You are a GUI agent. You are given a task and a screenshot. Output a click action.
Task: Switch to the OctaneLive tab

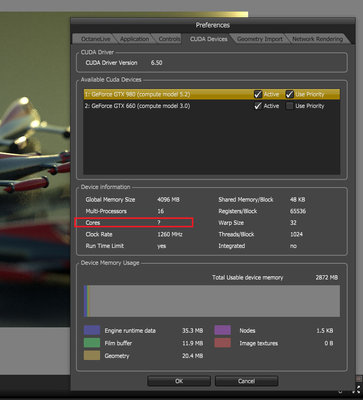pyautogui.click(x=95, y=39)
